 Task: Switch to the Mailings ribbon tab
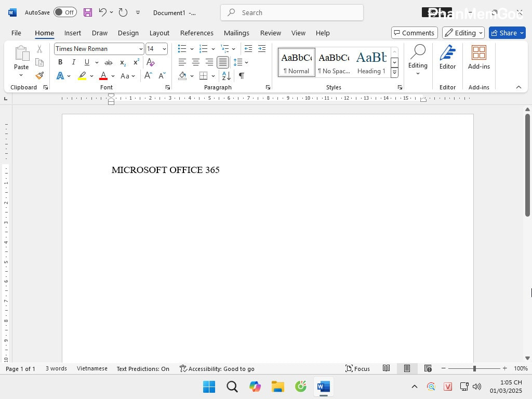pyautogui.click(x=236, y=33)
